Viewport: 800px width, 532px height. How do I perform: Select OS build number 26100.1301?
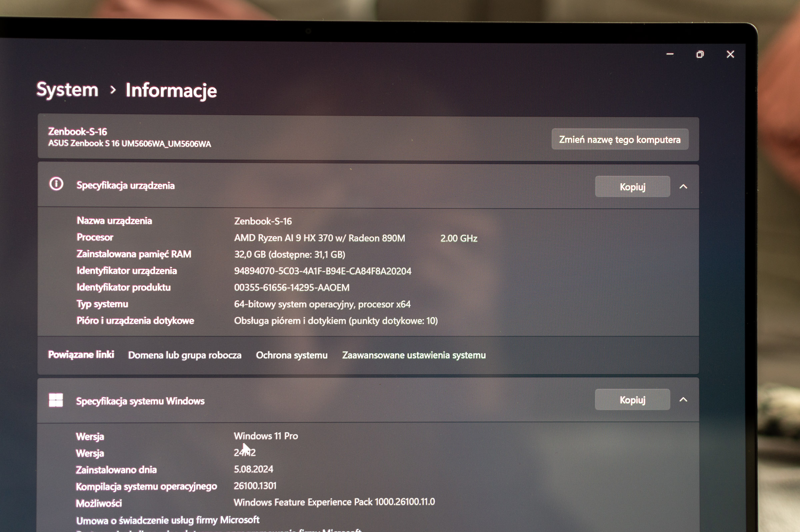tap(255, 486)
